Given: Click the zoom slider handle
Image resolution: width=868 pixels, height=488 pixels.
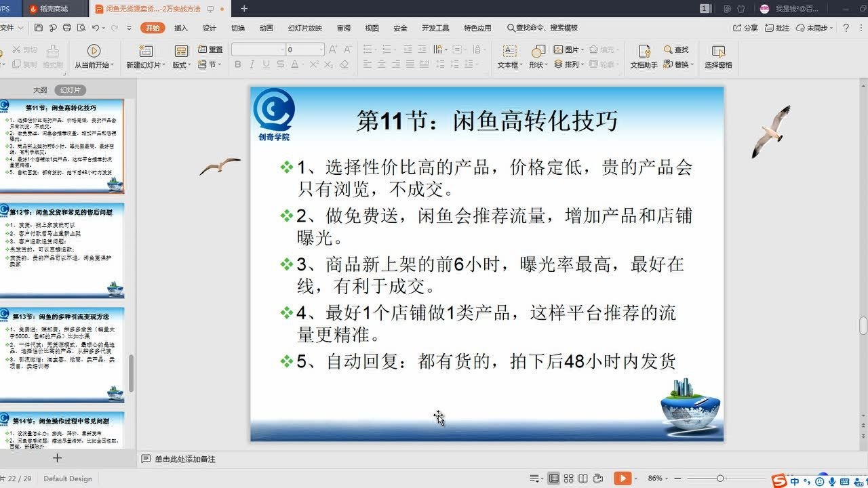Looking at the screenshot, I should point(720,479).
